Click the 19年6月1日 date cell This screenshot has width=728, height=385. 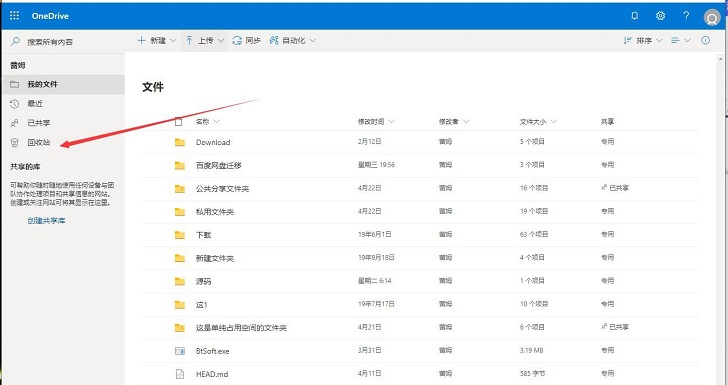374,235
